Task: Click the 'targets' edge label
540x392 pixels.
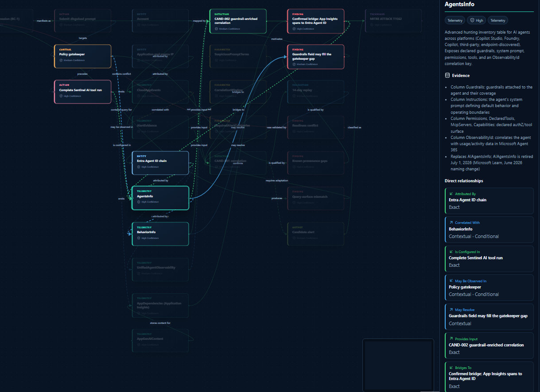Action: coord(83,38)
